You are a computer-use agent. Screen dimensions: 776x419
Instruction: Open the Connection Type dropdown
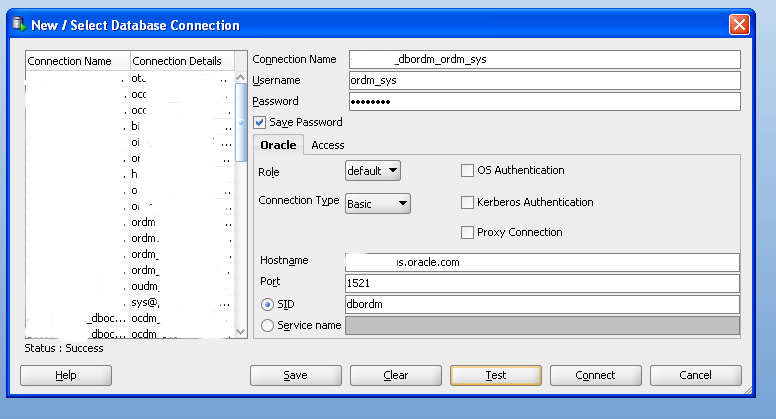[378, 204]
